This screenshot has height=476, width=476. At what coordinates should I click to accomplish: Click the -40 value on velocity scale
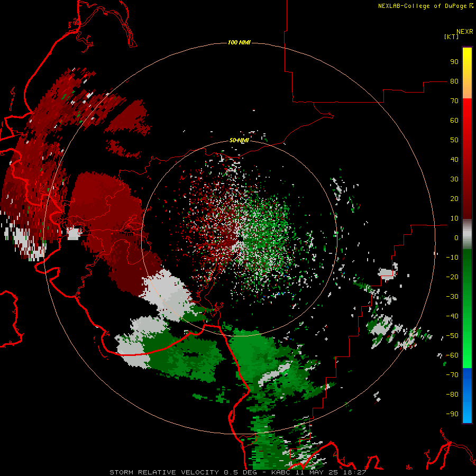point(452,316)
